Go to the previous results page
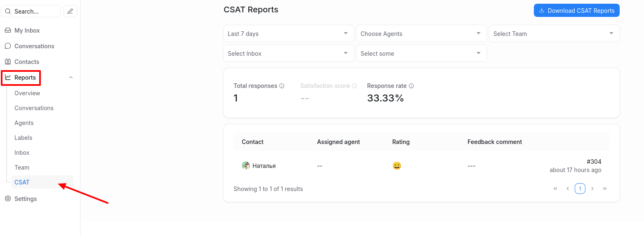The image size is (644, 236). 568,189
